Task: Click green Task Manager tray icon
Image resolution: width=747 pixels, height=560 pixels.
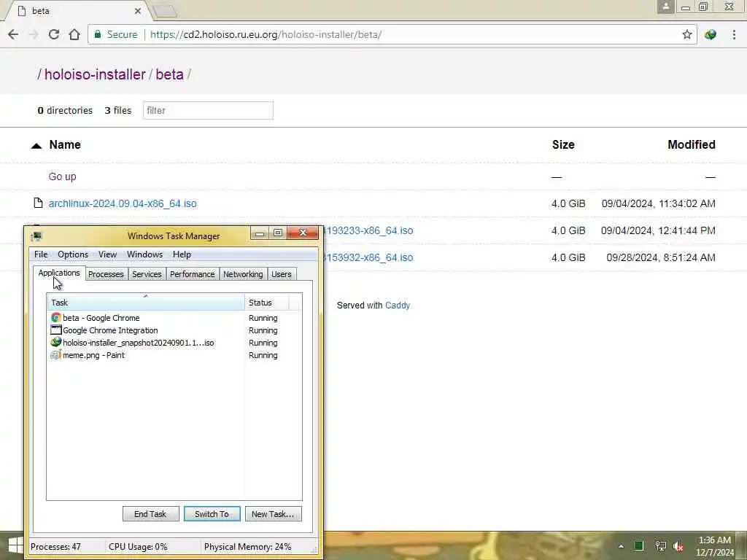Action: click(x=639, y=545)
